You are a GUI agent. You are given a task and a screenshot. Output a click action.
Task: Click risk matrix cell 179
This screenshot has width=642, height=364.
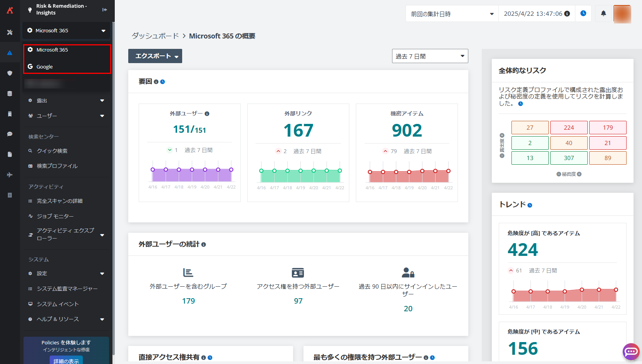[608, 128]
